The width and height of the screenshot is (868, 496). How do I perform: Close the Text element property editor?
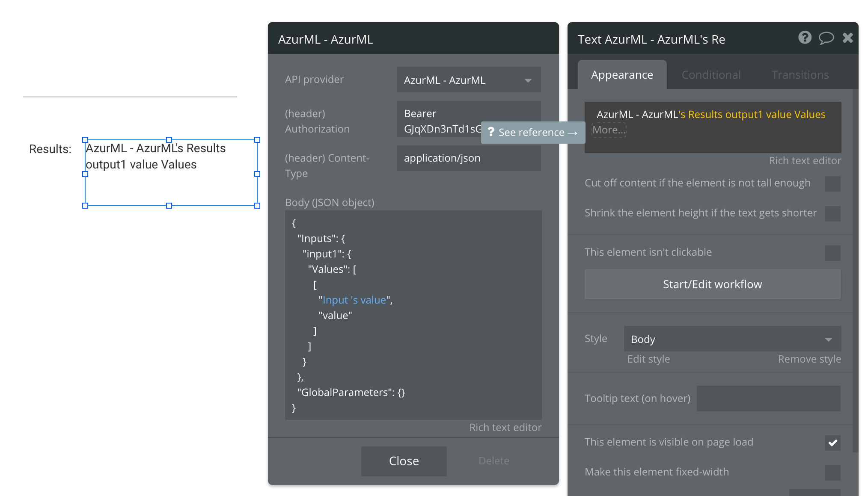[847, 38]
